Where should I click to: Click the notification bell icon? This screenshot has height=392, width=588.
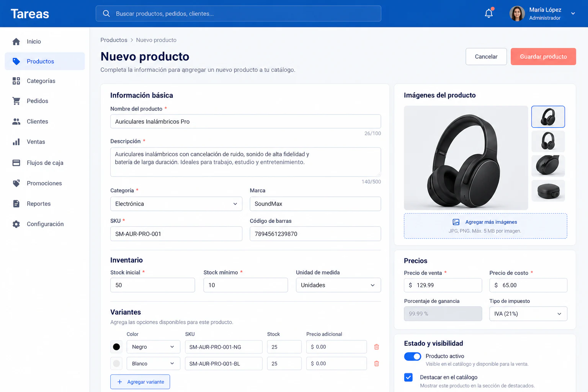point(489,13)
